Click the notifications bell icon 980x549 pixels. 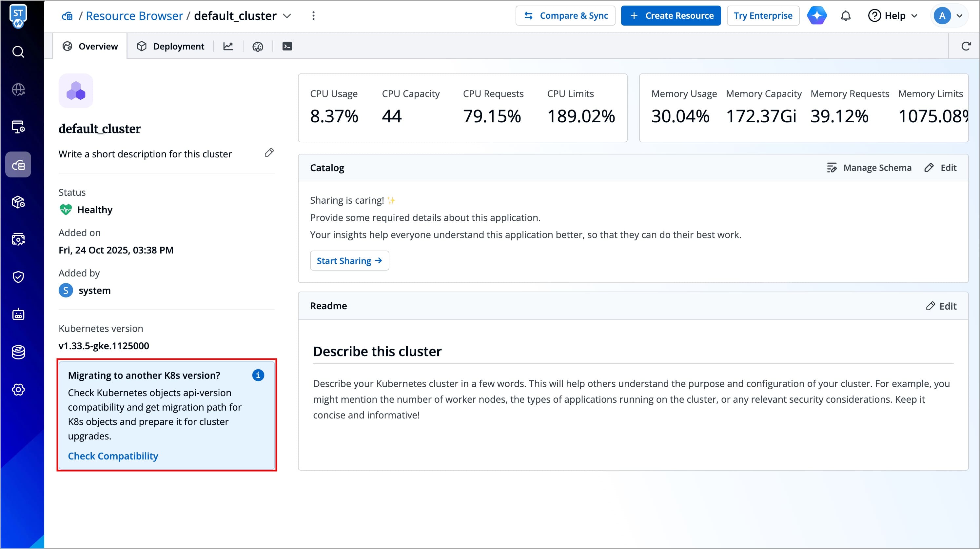point(845,16)
